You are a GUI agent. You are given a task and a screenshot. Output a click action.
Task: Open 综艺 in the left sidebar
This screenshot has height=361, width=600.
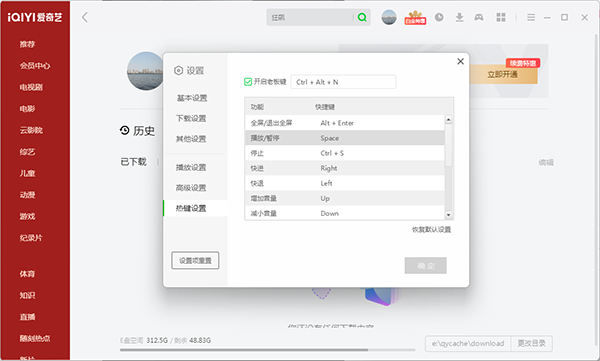coord(27,152)
